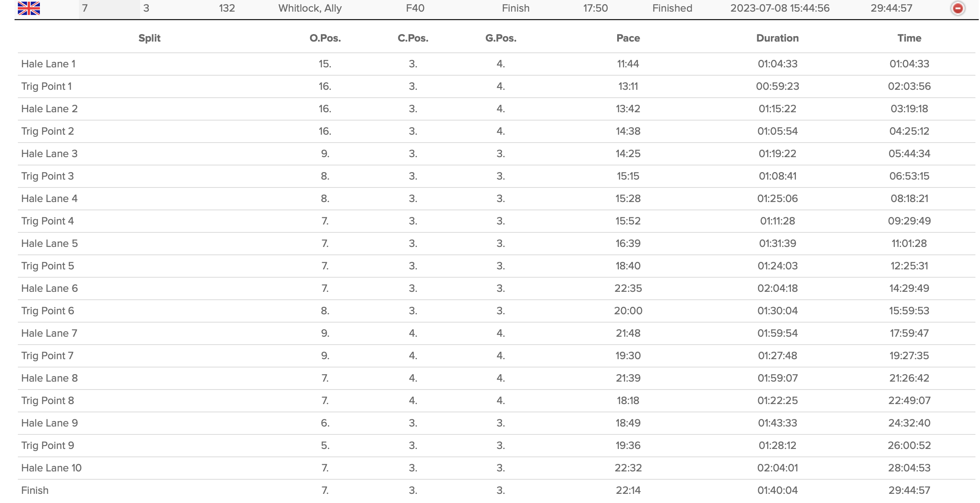
Task: Click the United Kingdom flag icon
Action: coord(29,8)
